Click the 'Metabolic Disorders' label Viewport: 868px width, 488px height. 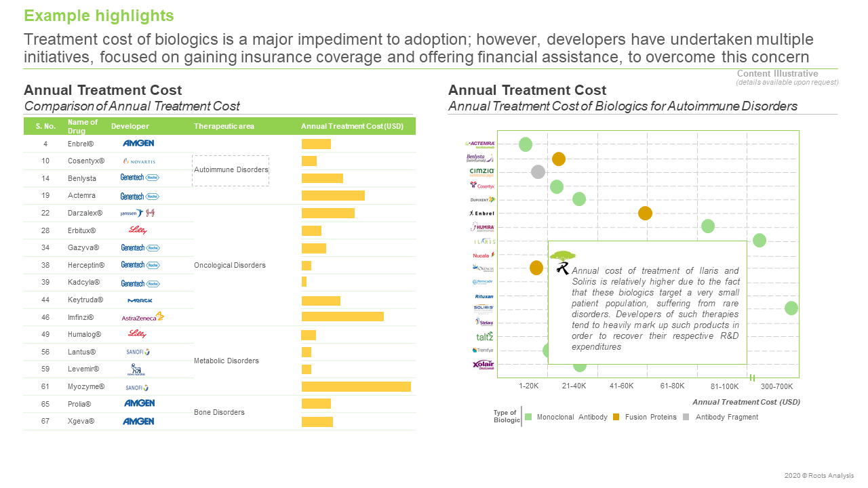click(226, 361)
